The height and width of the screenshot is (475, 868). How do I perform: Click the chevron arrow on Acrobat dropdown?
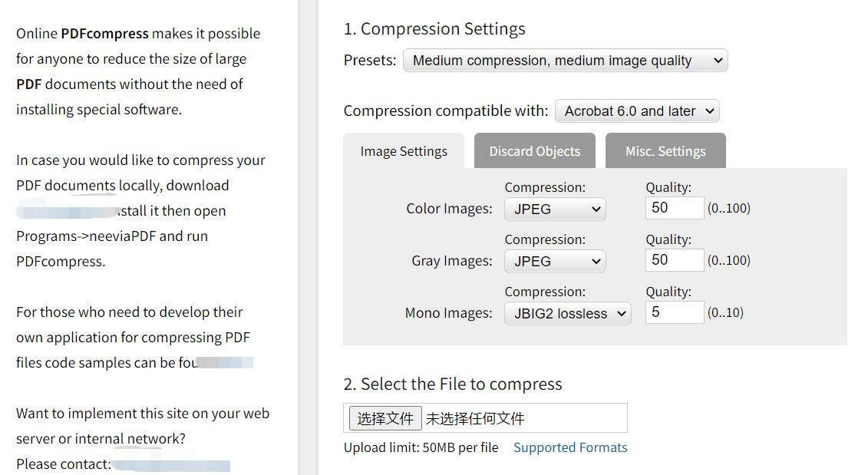pyautogui.click(x=710, y=111)
